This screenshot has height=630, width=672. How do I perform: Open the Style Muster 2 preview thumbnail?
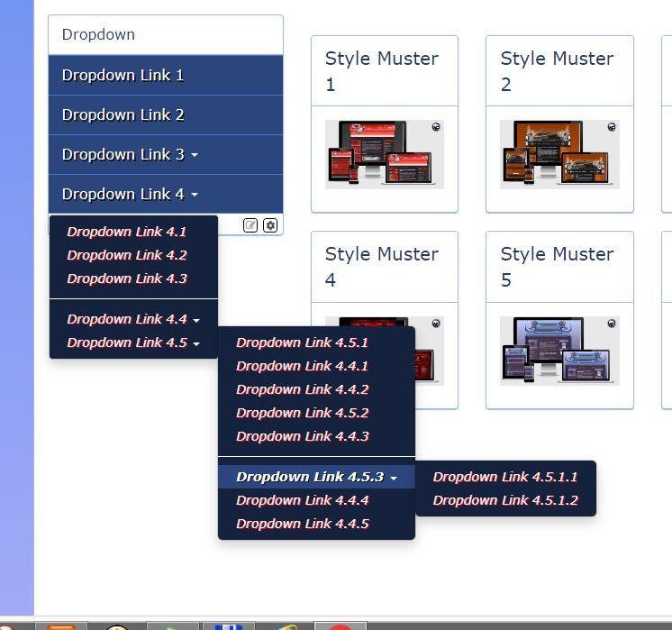558,154
